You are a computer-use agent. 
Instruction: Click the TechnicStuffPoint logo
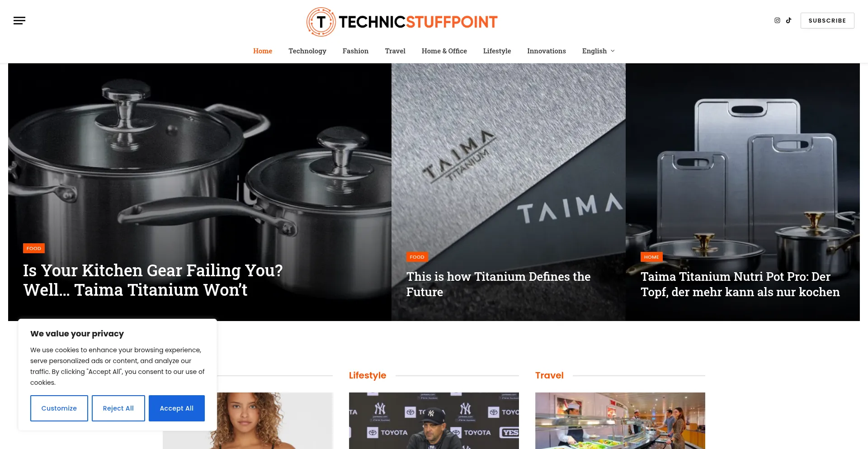coord(402,22)
